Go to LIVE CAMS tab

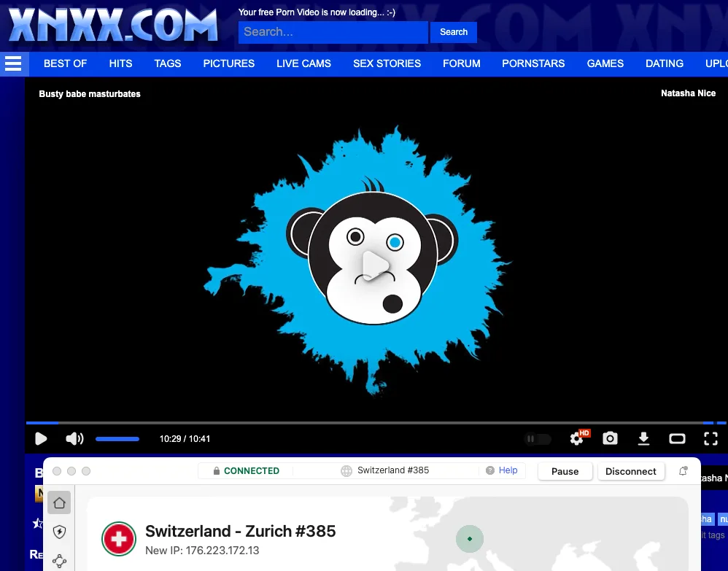303,63
